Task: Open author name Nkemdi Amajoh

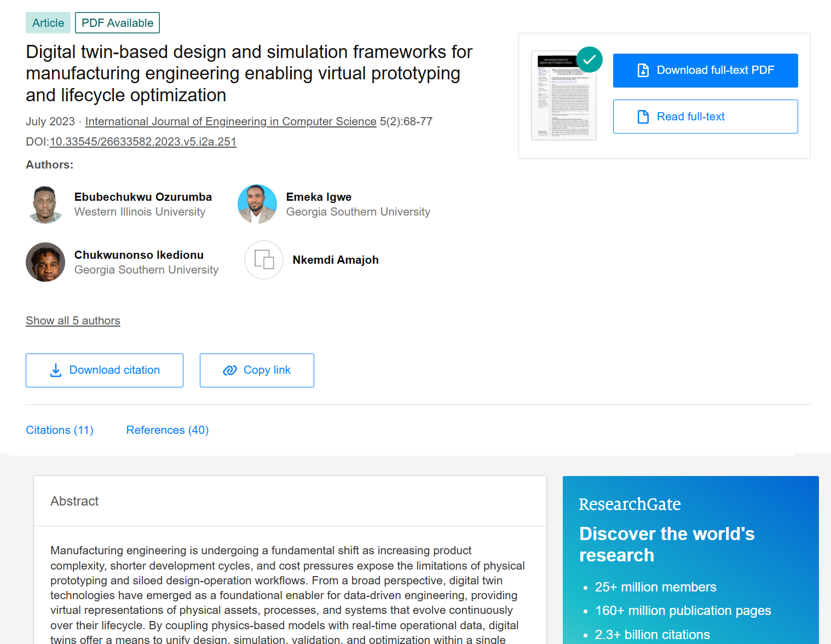Action: click(x=336, y=260)
